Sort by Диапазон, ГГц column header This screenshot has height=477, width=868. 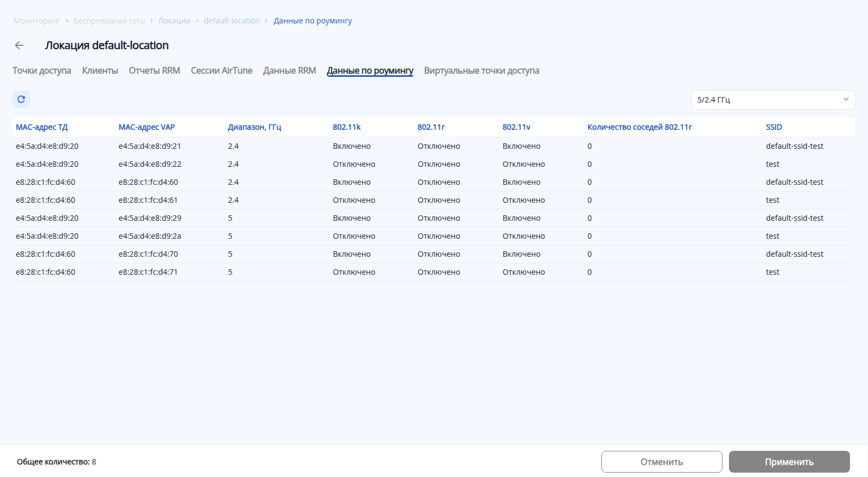tap(255, 127)
